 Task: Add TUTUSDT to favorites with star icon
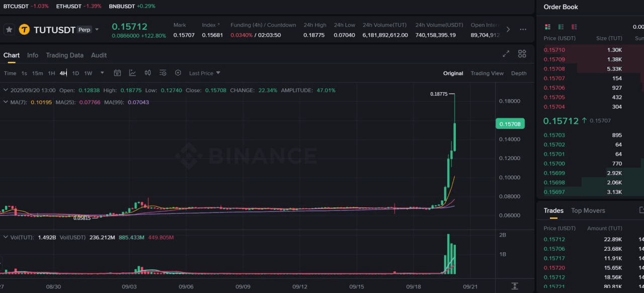point(9,30)
